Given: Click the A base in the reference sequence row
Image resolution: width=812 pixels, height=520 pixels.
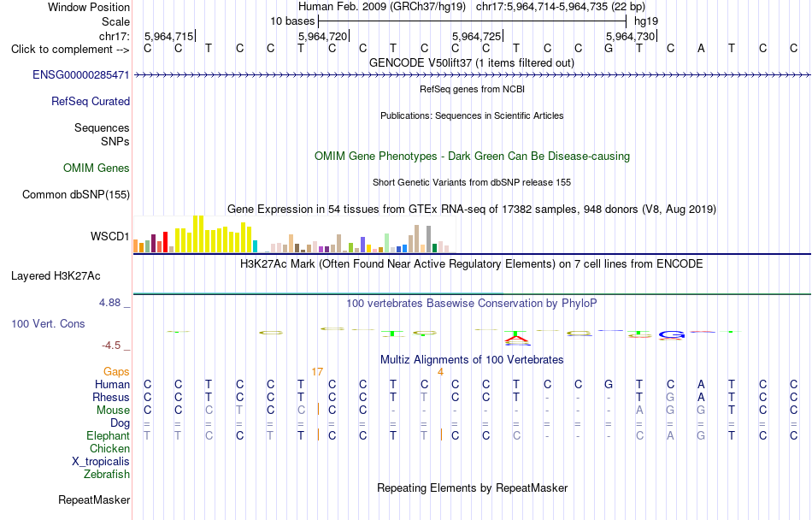Looking at the screenshot, I should 701,49.
